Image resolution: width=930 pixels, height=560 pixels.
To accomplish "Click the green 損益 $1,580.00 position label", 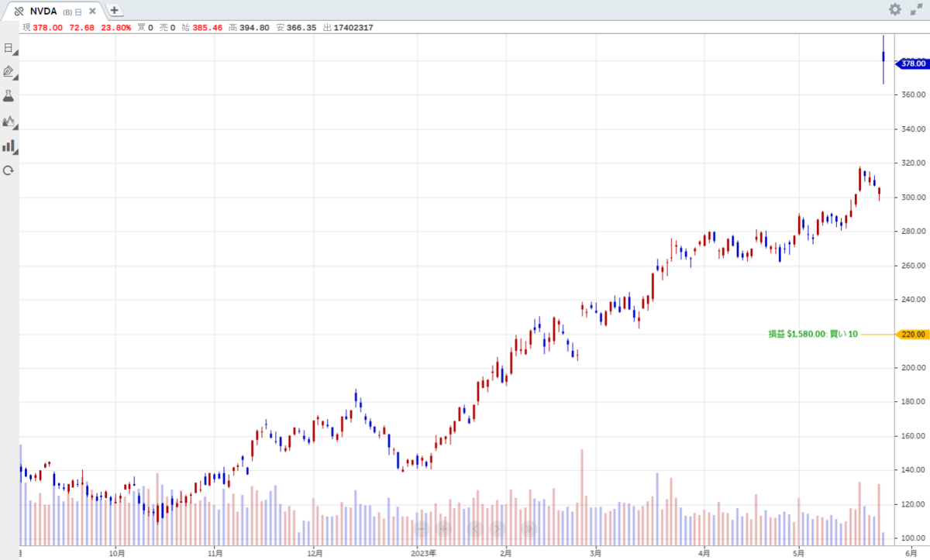I will 813,334.
